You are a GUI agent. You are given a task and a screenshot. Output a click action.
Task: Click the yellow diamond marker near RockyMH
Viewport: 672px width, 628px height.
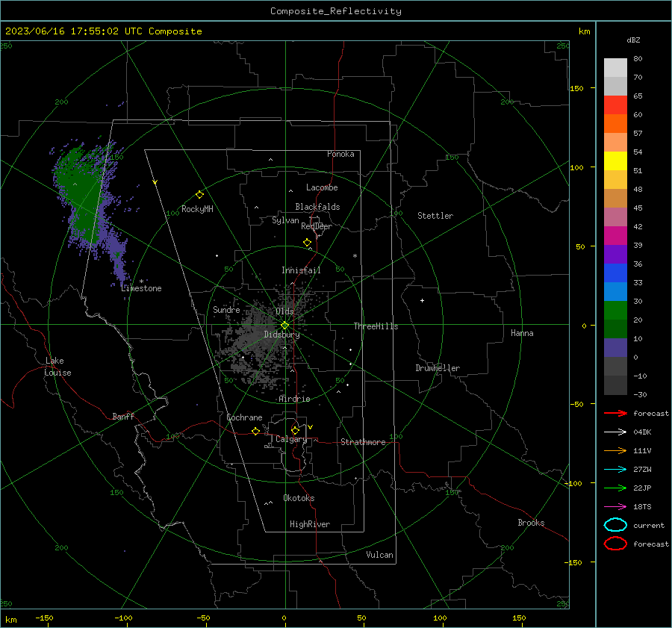(199, 195)
